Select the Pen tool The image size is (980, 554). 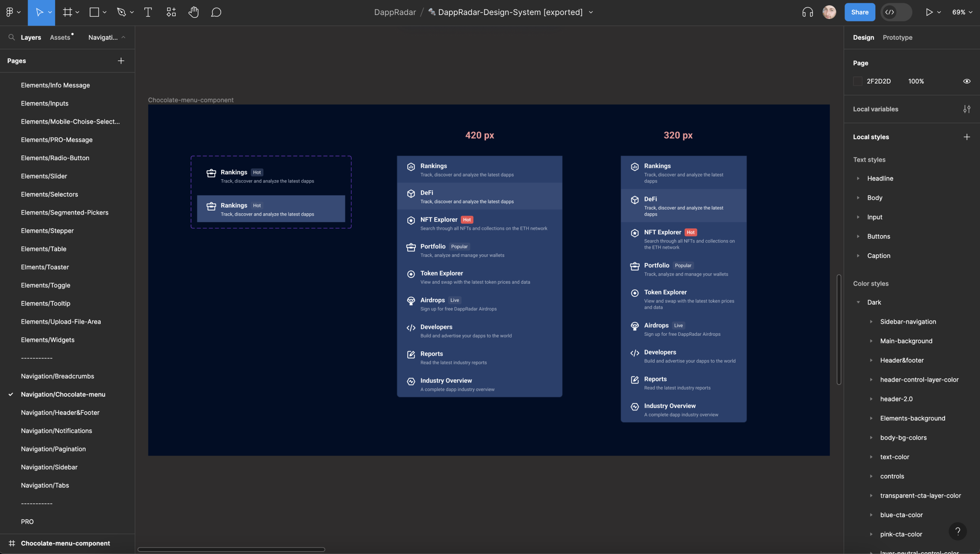tap(121, 12)
